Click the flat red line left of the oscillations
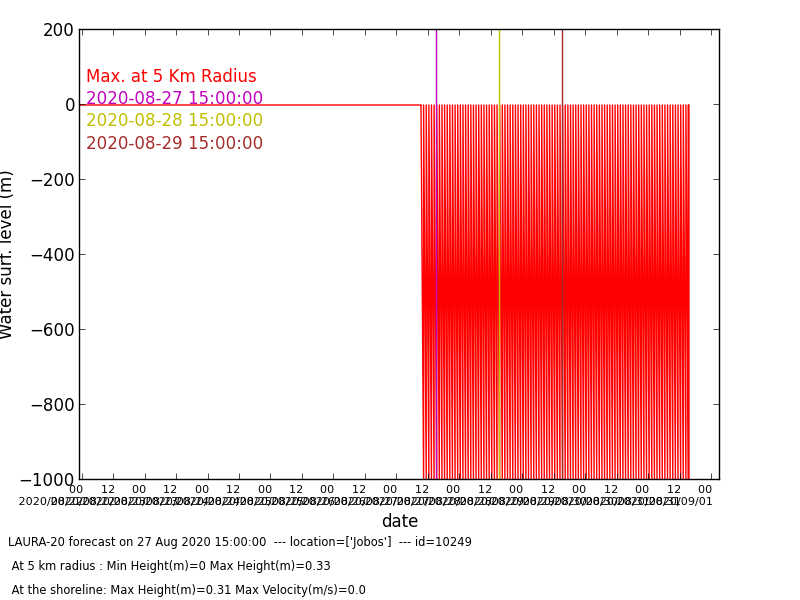This screenshot has width=800, height=600. pyautogui.click(x=250, y=105)
